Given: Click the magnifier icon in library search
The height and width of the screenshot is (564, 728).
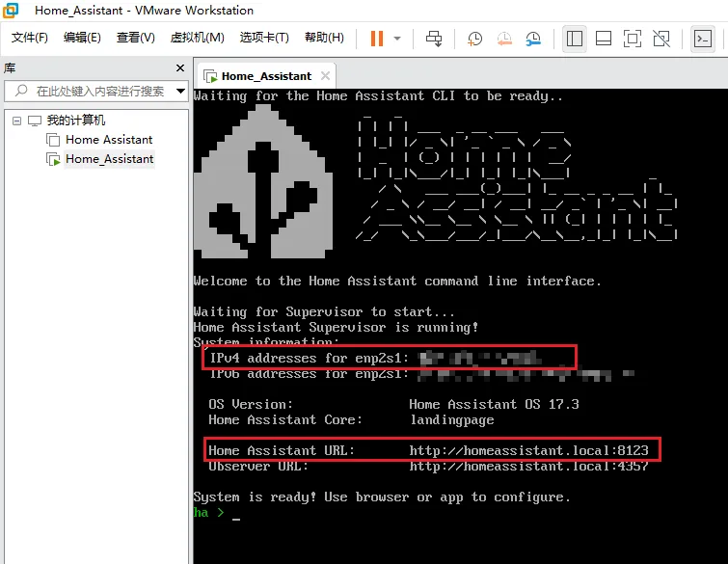Looking at the screenshot, I should [x=21, y=91].
